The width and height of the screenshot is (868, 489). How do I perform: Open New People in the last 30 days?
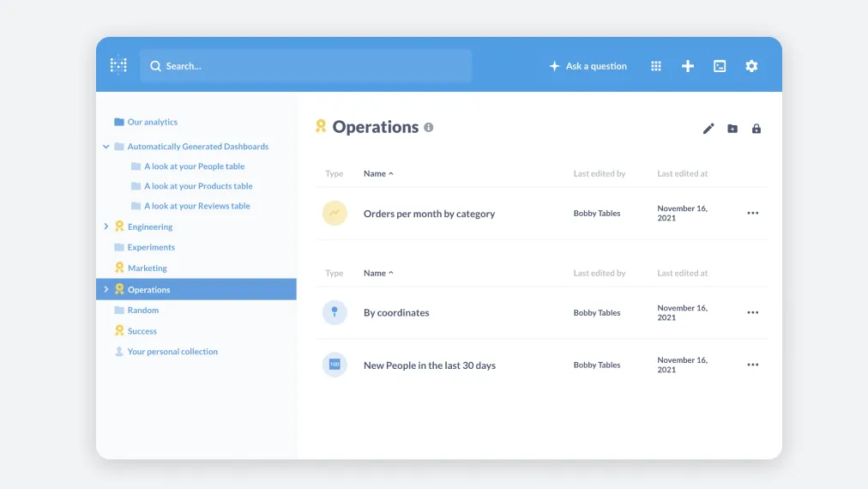click(x=429, y=365)
